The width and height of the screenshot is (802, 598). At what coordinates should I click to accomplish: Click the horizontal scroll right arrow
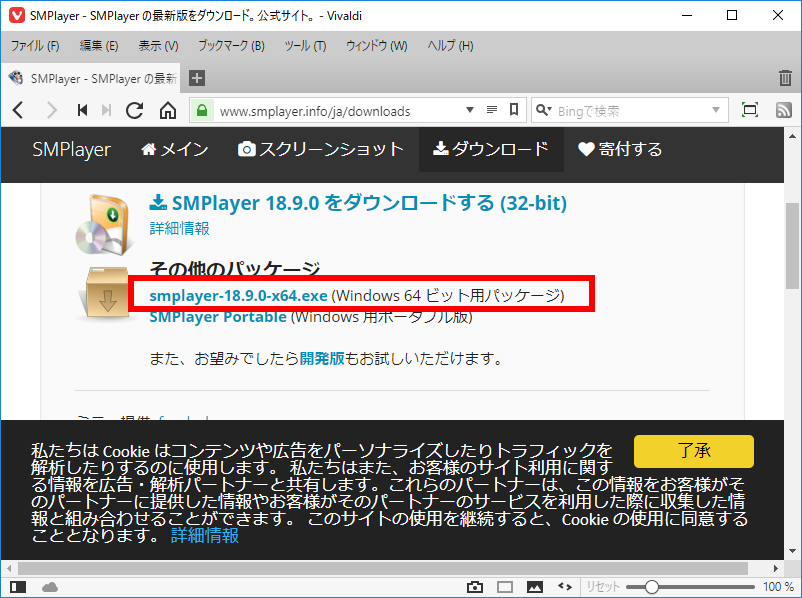[775, 568]
